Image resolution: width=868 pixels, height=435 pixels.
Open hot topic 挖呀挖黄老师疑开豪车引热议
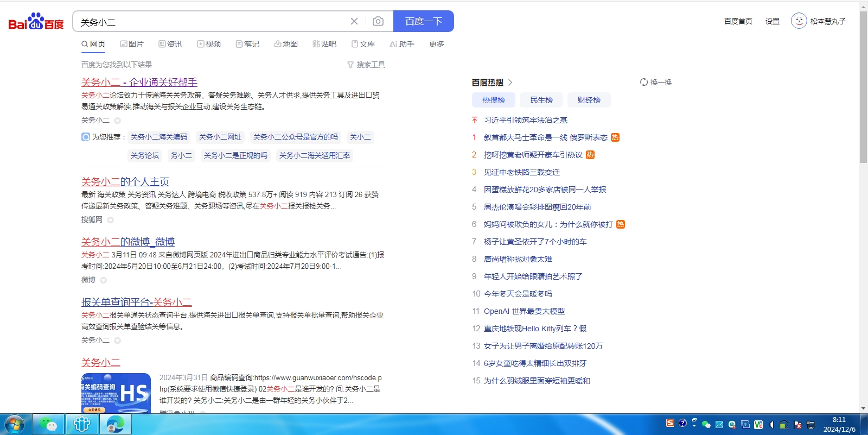pos(533,155)
